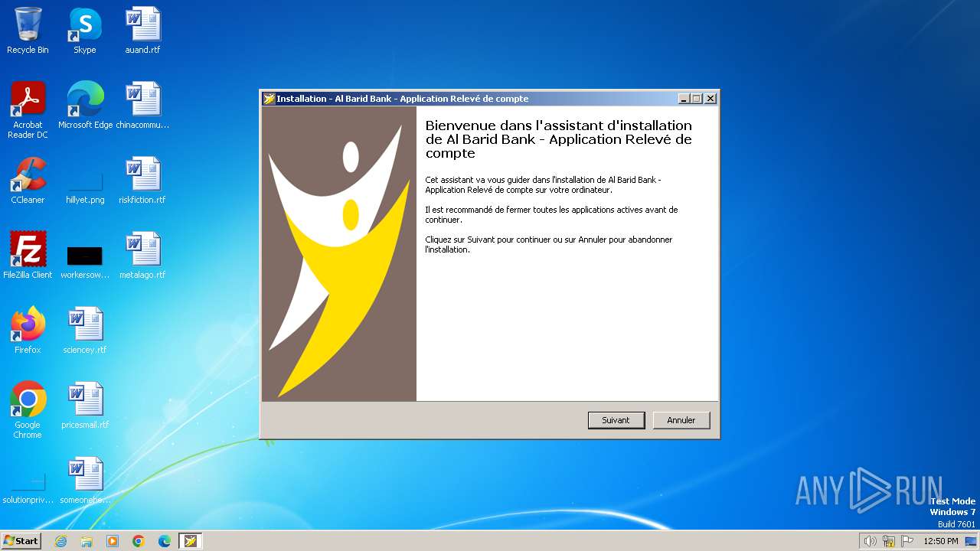Select the chinacommu... Word document
980x551 pixels.
(x=142, y=105)
